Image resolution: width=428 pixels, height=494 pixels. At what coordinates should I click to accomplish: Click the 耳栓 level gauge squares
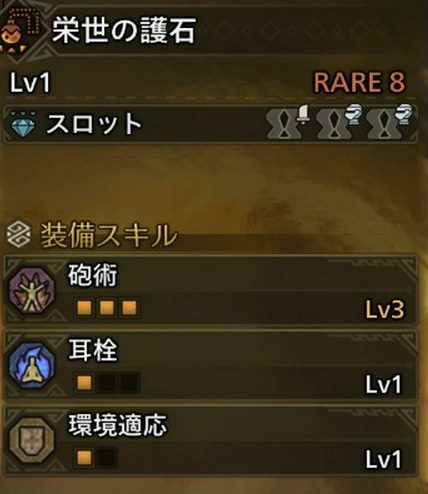(x=107, y=383)
